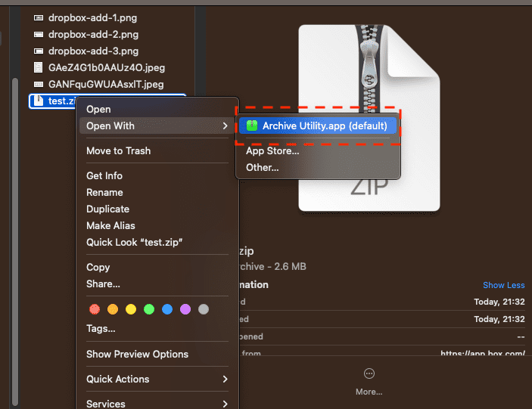Choose Copy from context menu

[157, 267]
